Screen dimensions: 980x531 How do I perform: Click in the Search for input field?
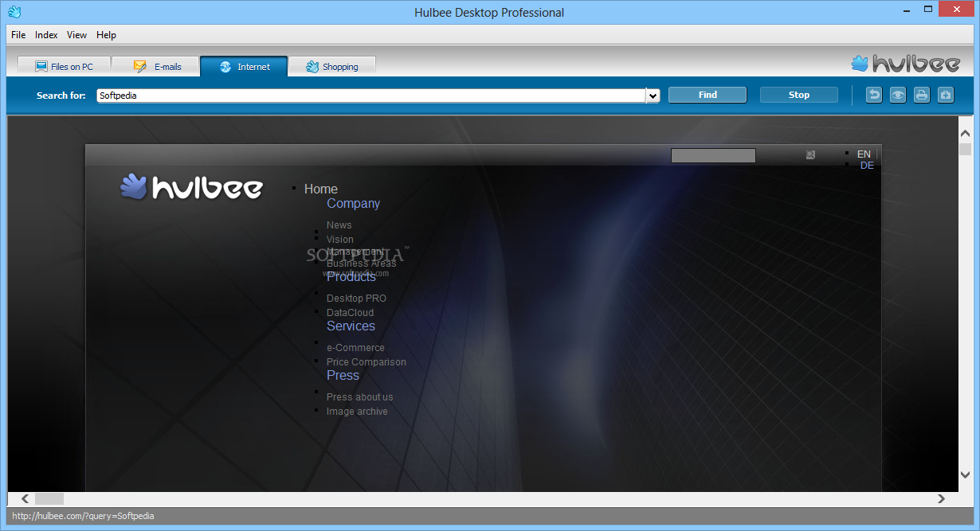click(371, 96)
